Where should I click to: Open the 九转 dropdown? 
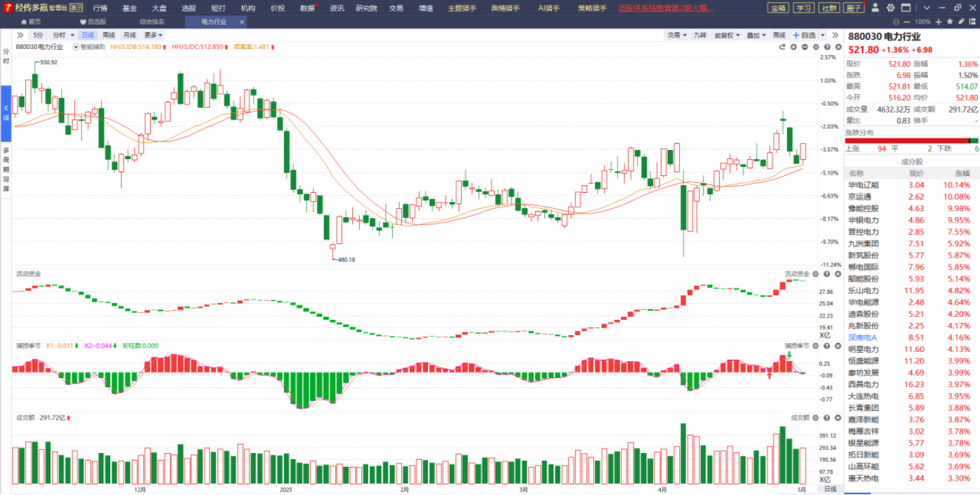[700, 35]
